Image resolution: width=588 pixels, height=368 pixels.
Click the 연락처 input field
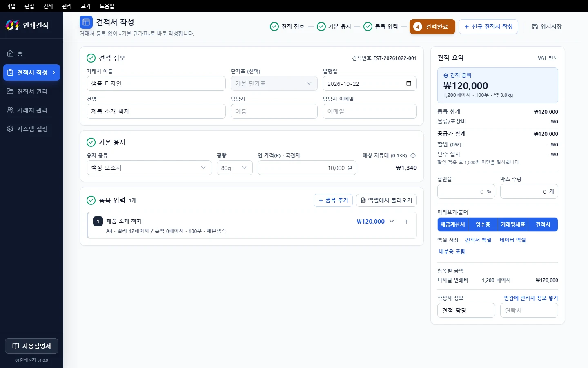tap(529, 310)
